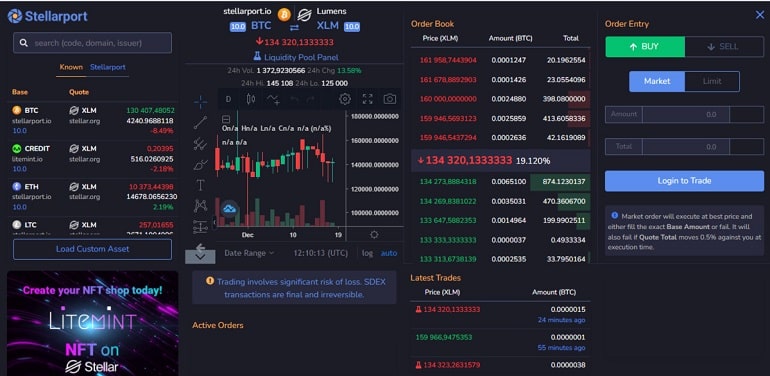Click bid price 134 273,8884318
The image size is (770, 376).
click(x=448, y=182)
